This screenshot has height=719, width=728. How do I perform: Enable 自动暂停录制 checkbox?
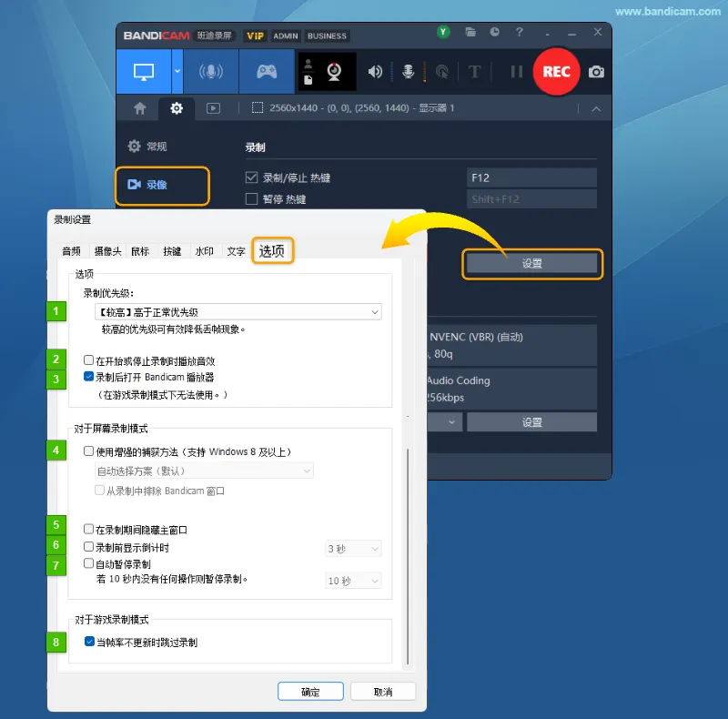(x=88, y=563)
